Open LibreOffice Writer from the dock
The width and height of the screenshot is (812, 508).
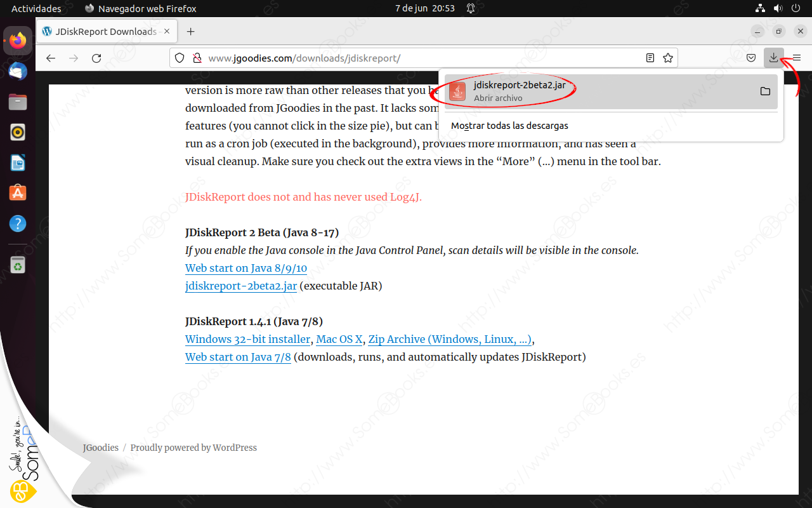tap(17, 162)
